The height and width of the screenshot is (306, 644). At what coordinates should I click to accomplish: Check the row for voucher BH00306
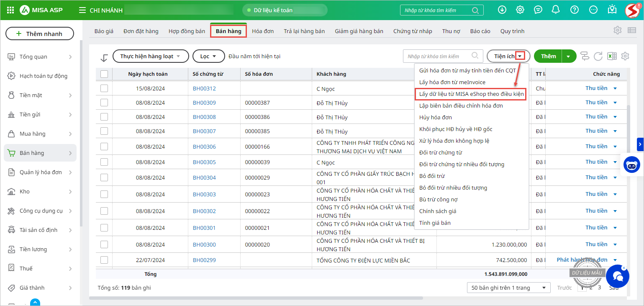[x=104, y=147]
